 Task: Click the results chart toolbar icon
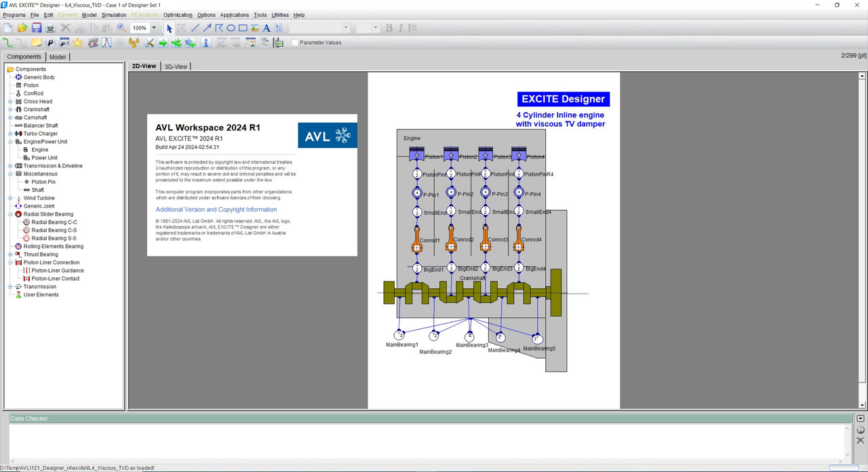pos(250,43)
